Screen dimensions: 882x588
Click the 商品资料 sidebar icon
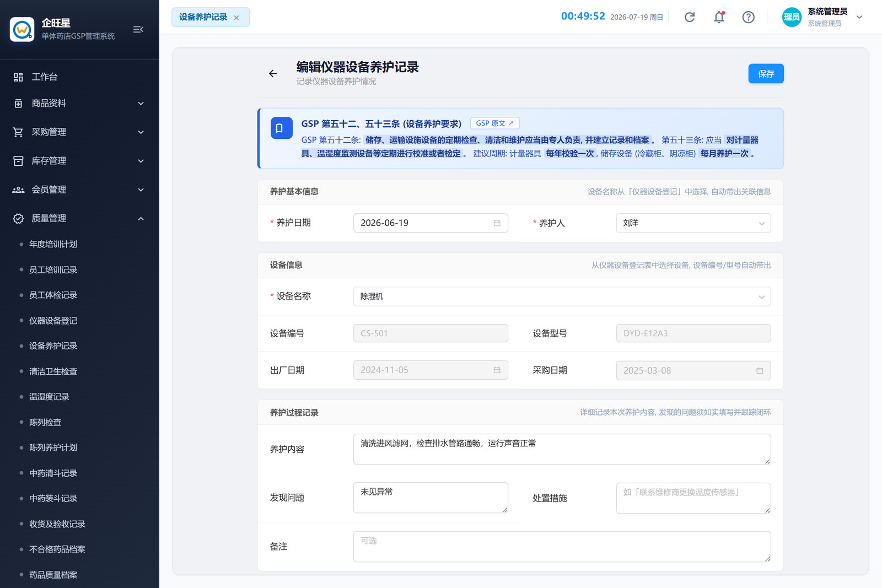(x=18, y=104)
